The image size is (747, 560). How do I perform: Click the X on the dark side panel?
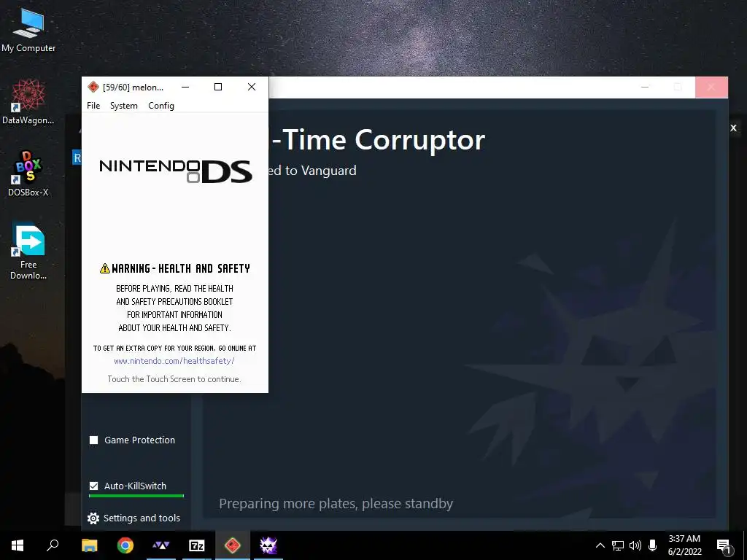[x=734, y=128]
